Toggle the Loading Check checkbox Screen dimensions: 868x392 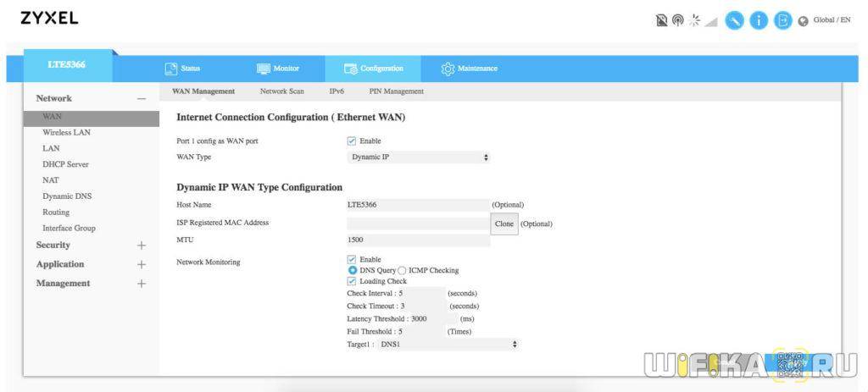point(352,281)
